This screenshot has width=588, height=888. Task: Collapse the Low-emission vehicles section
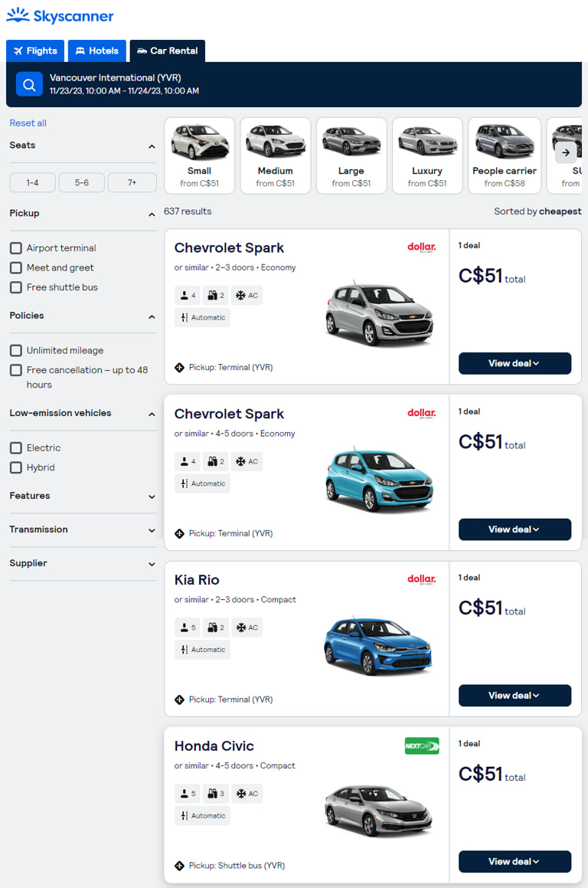[152, 414]
